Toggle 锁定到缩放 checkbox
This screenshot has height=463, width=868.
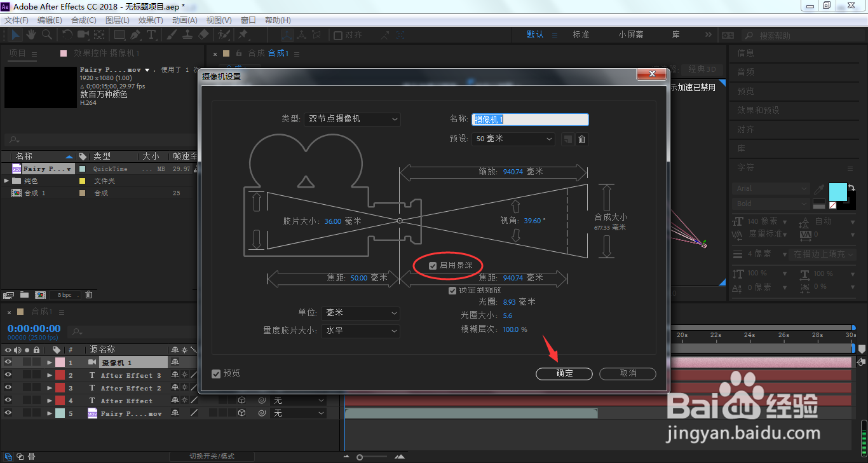click(452, 291)
